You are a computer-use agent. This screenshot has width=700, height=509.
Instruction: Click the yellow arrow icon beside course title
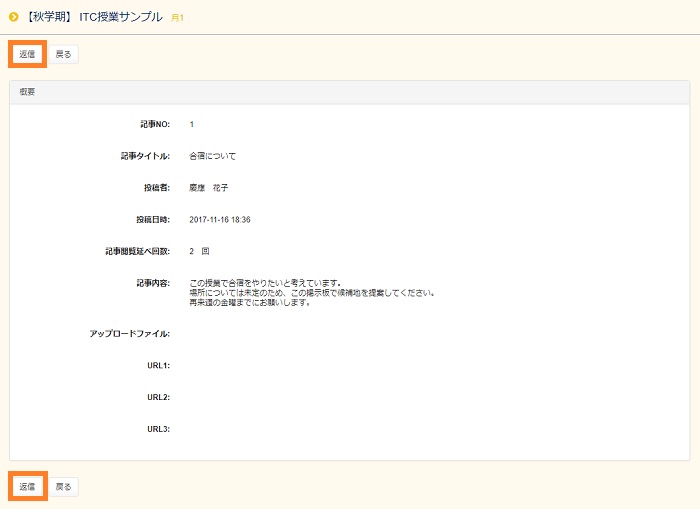[13, 17]
